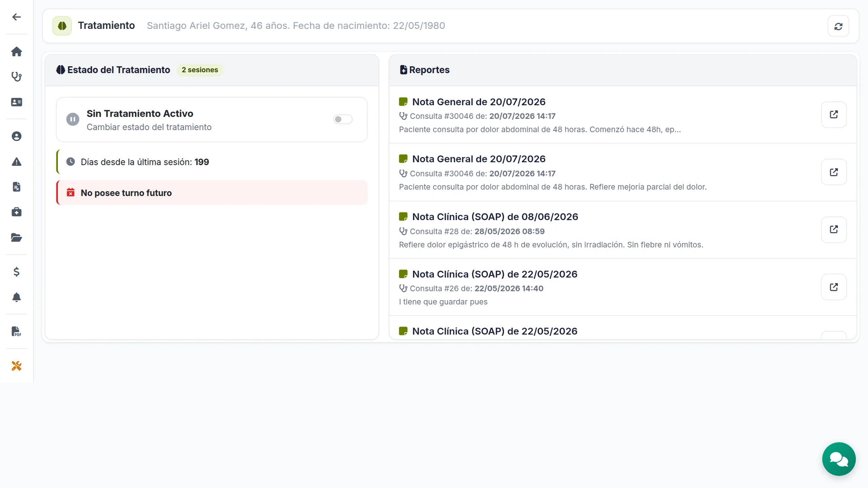Go back with the left arrow icon

pos(17,17)
